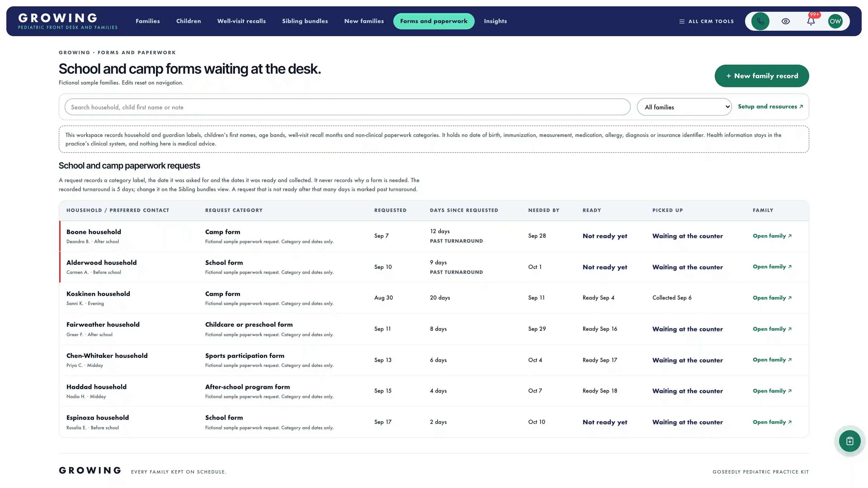Click Childcare or preschool form category
Screen dimensions: 868x488
(249, 325)
